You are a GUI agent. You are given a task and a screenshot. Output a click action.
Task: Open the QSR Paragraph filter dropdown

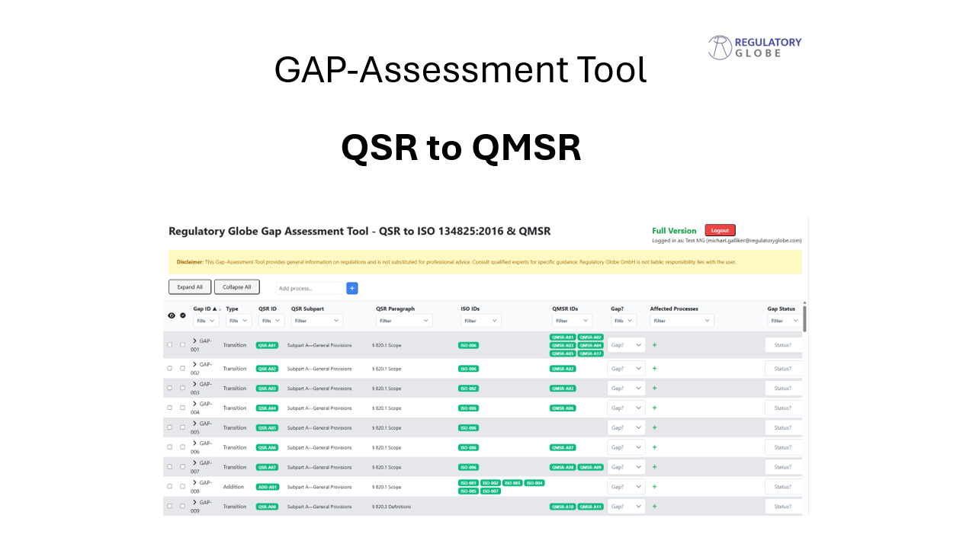[x=404, y=321]
